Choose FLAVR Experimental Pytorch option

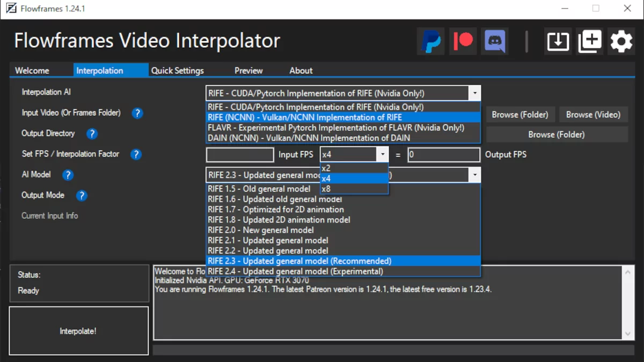(343, 128)
